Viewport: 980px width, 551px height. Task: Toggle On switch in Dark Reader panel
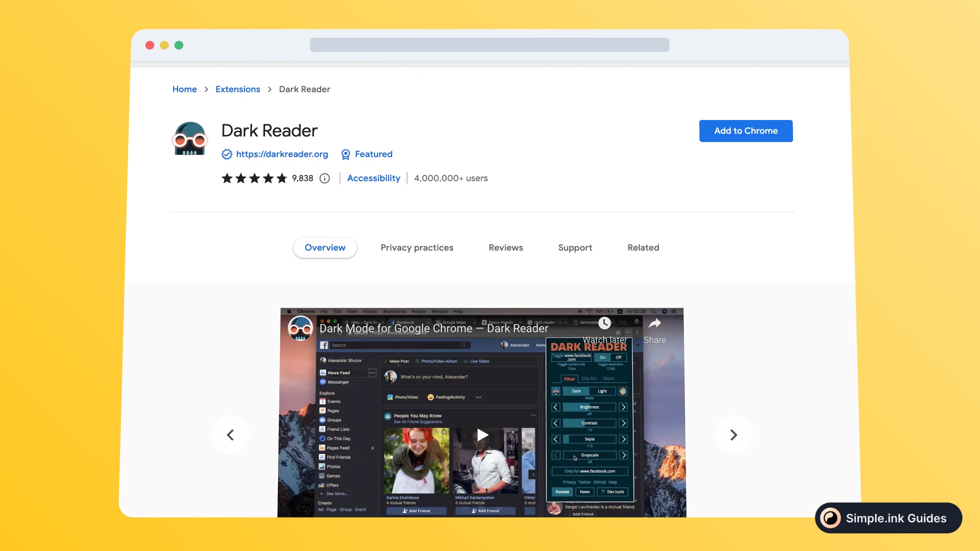(602, 357)
